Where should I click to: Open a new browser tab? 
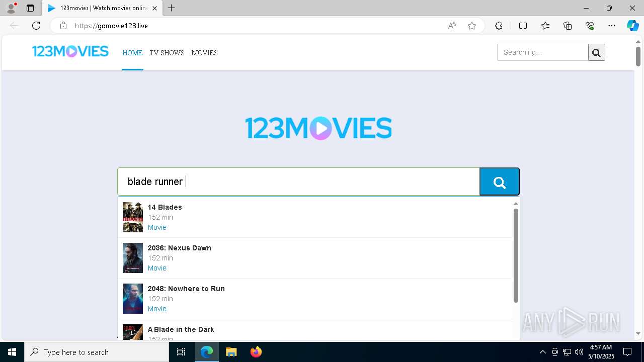172,8
